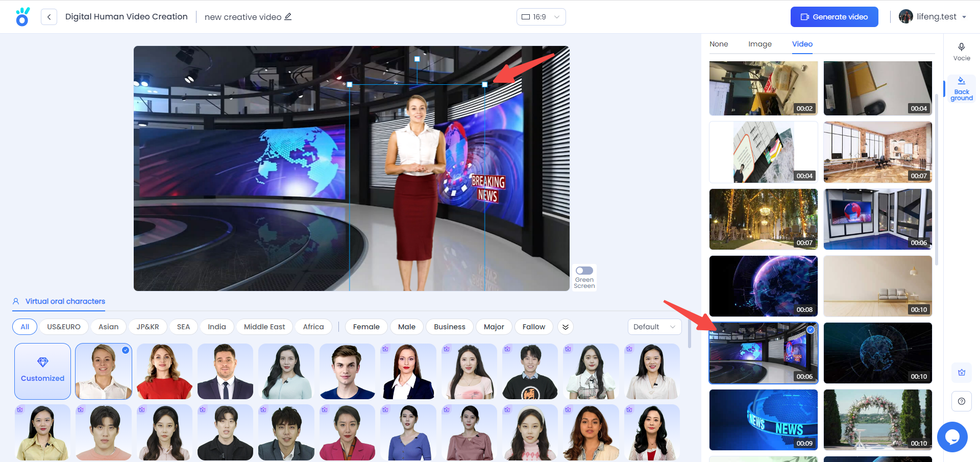Switch to the Image background tab

(x=760, y=44)
